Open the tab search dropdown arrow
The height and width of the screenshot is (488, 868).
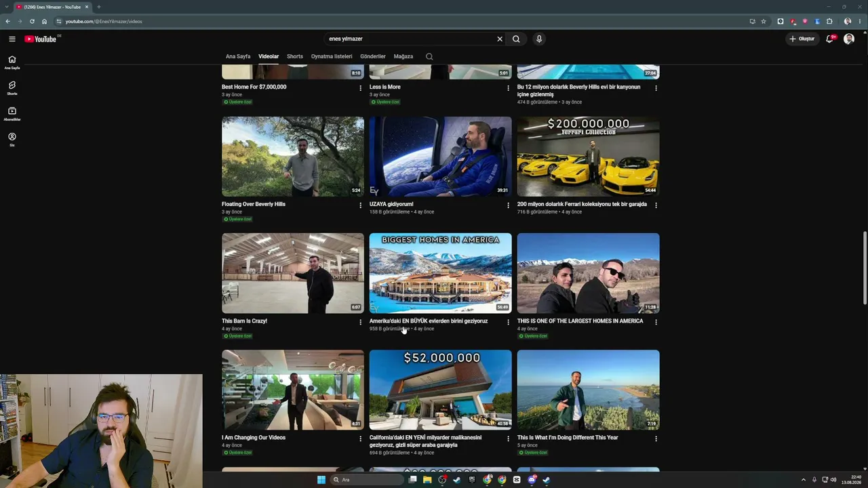pyautogui.click(x=7, y=7)
